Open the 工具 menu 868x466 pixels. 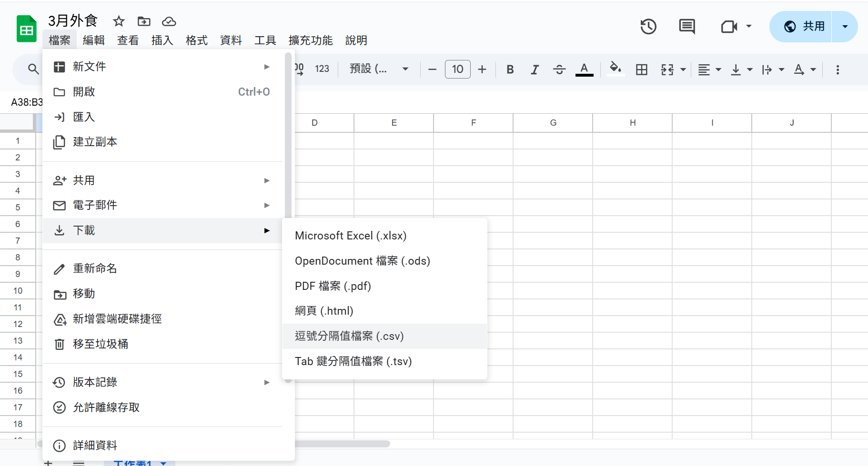[x=265, y=40]
